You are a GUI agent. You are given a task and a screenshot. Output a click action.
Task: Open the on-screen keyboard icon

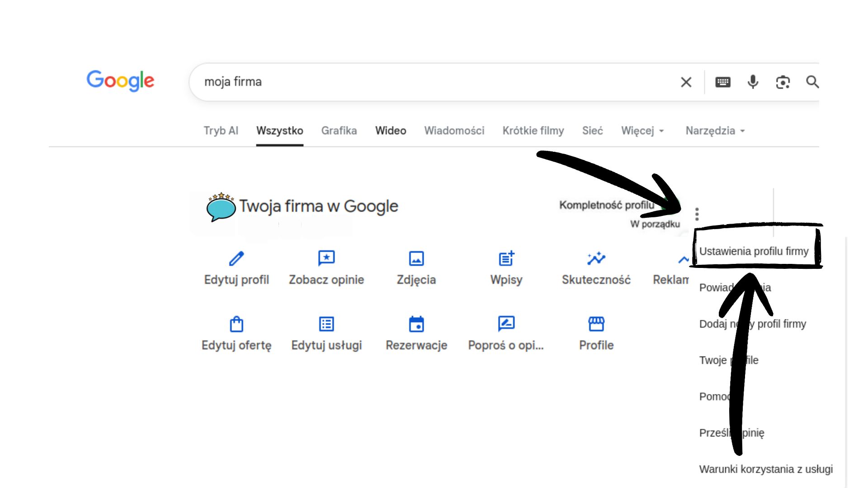point(722,82)
